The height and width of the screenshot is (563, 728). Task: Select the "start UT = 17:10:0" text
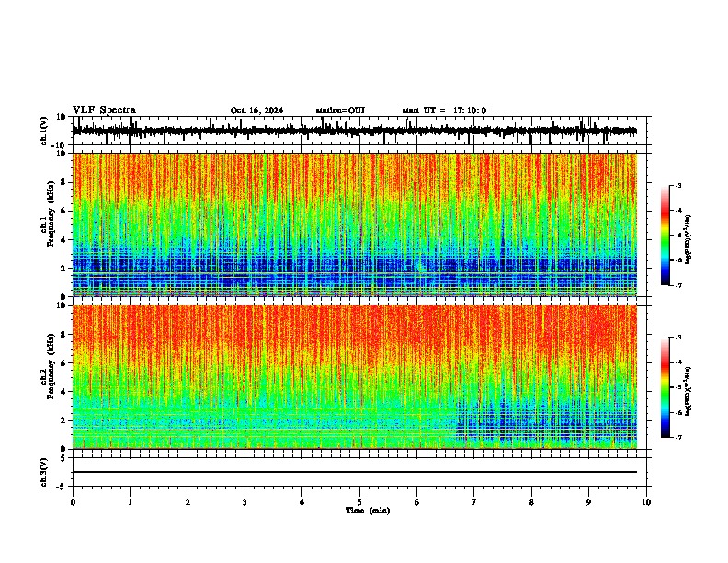(444, 110)
